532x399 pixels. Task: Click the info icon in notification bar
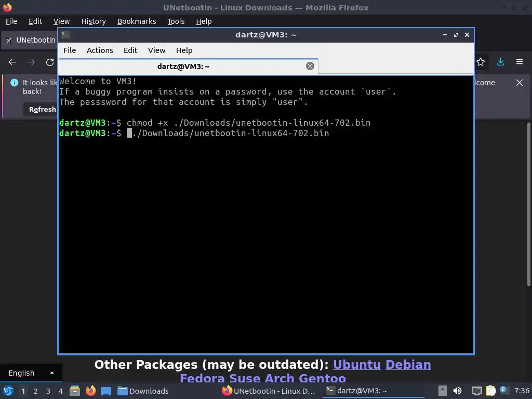(x=14, y=83)
